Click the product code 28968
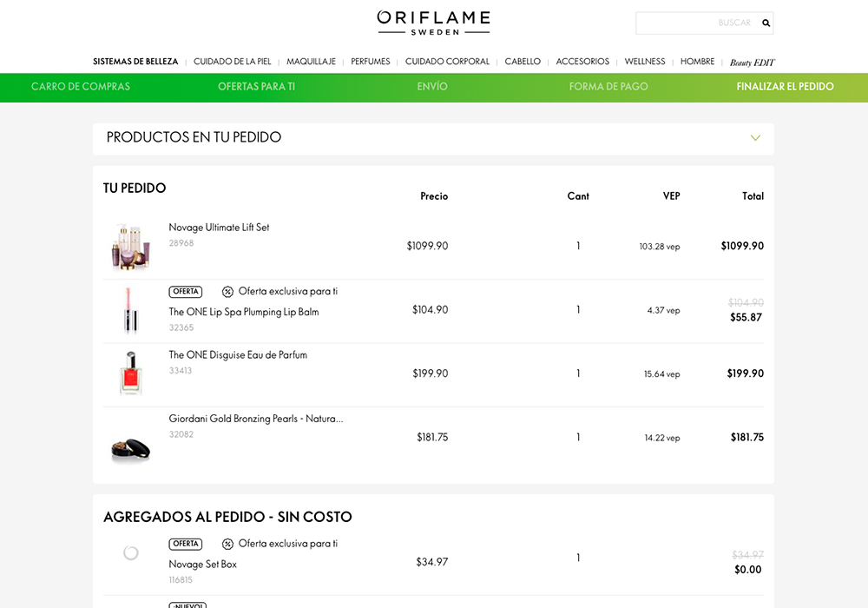 coord(181,243)
